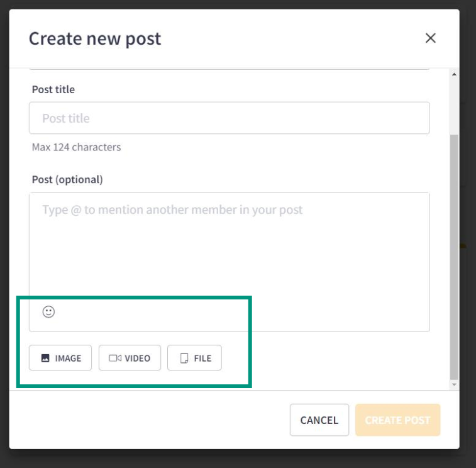
Task: Click the "Post (optional)" label
Action: pyautogui.click(x=67, y=179)
